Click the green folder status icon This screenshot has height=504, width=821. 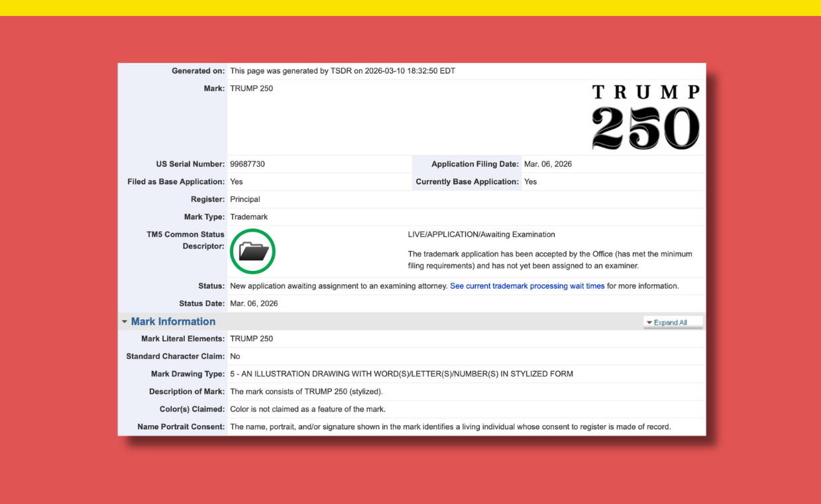(252, 251)
